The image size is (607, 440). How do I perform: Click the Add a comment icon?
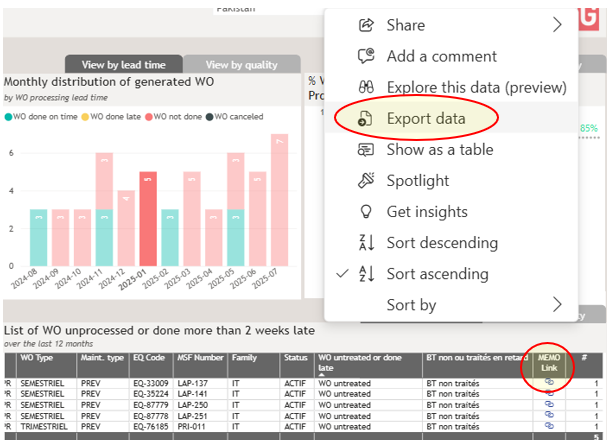(x=366, y=56)
